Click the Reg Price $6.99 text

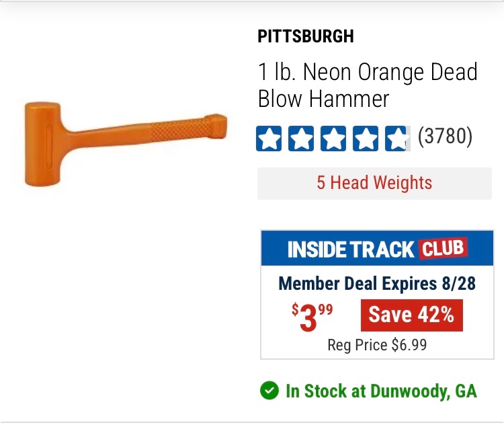pos(376,346)
